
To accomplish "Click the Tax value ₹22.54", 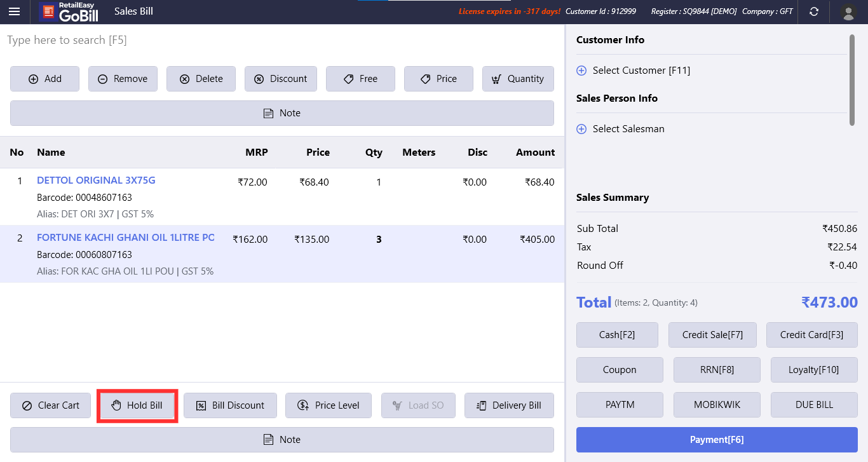I will [x=843, y=247].
